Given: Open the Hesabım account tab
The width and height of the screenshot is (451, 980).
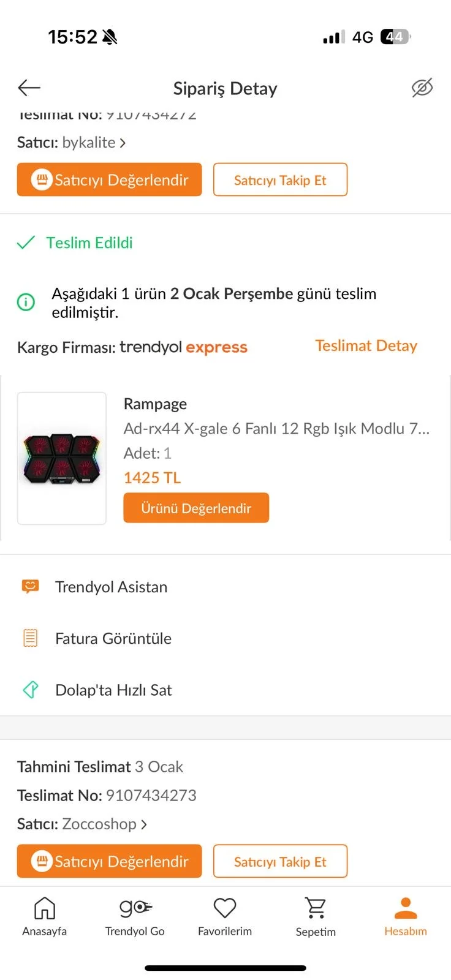Looking at the screenshot, I should (406, 916).
